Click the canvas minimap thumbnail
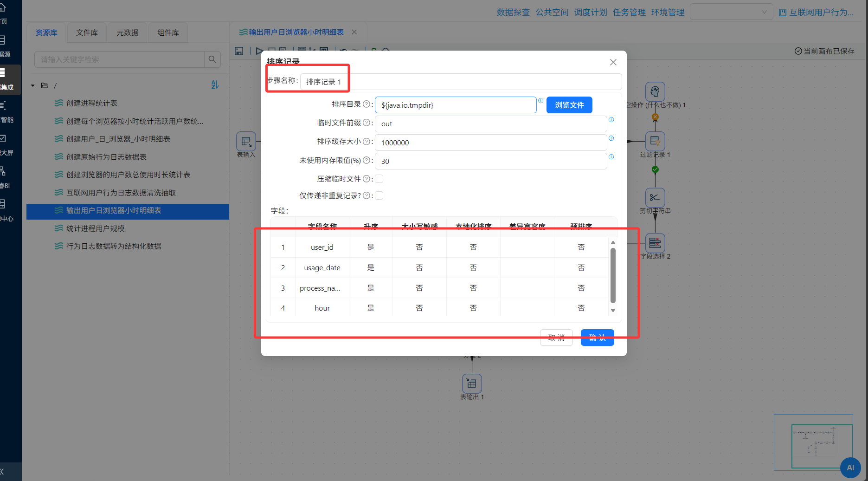This screenshot has height=481, width=868. pyautogui.click(x=813, y=442)
